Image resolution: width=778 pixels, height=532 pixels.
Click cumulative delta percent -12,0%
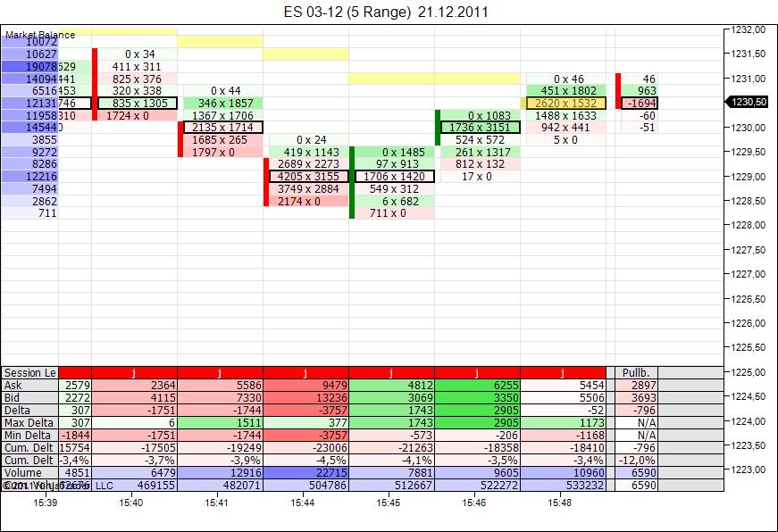click(638, 460)
